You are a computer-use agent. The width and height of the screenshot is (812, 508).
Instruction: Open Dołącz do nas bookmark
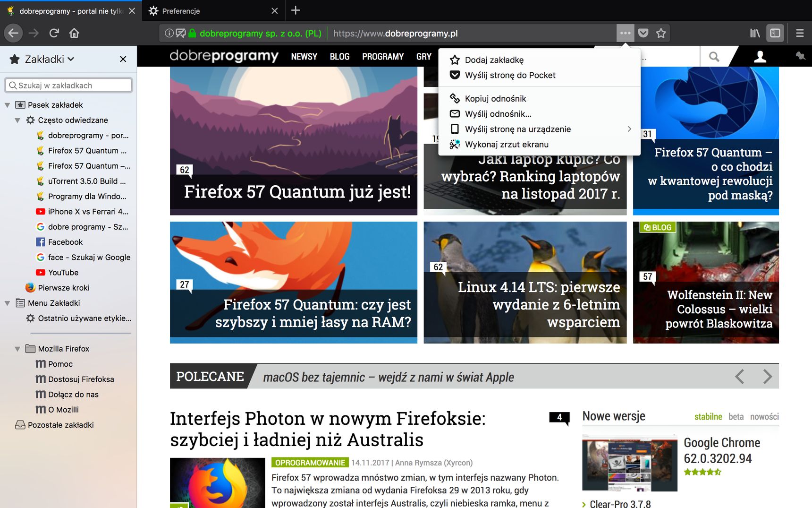(x=68, y=395)
